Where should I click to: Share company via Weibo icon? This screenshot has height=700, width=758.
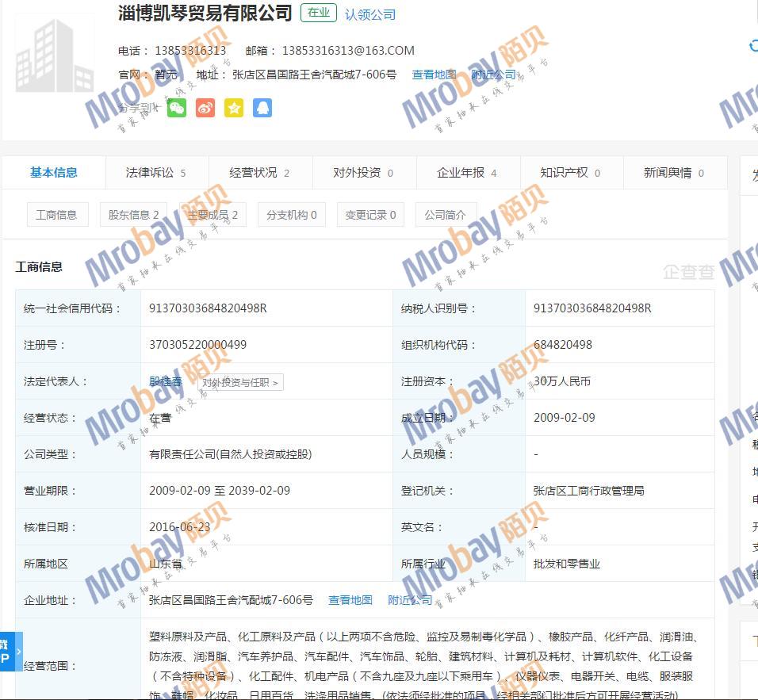tap(205, 108)
